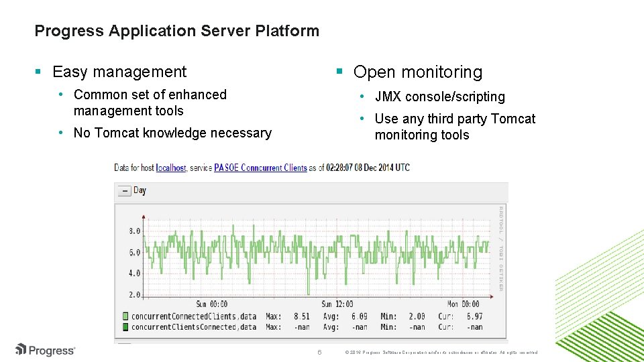Click the 2.0 y-axis label
Screen dimensions: 644x362
[135, 295]
